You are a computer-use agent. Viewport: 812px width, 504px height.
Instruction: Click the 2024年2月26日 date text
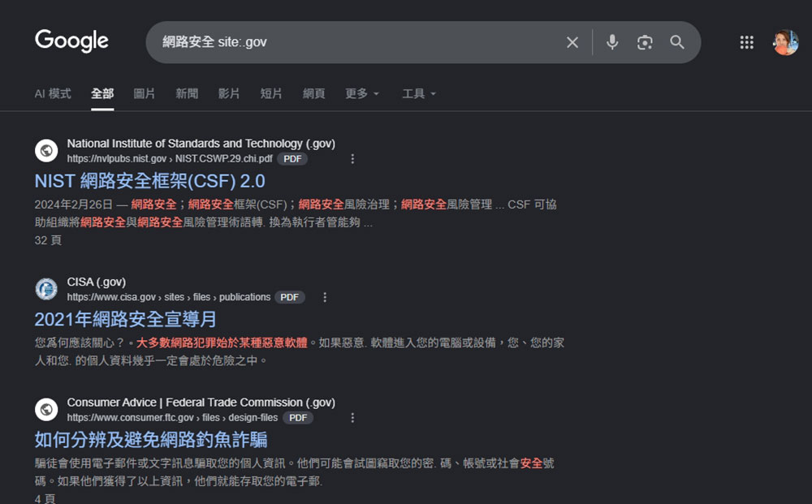click(x=74, y=205)
